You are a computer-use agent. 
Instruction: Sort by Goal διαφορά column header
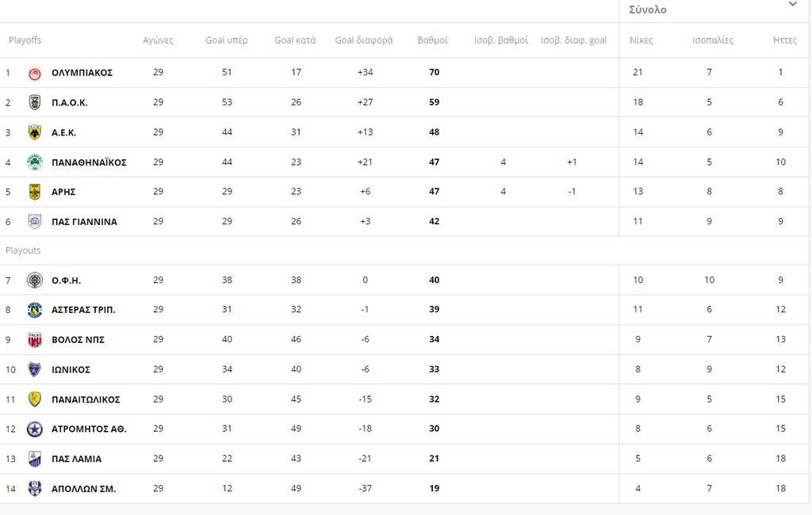(364, 40)
